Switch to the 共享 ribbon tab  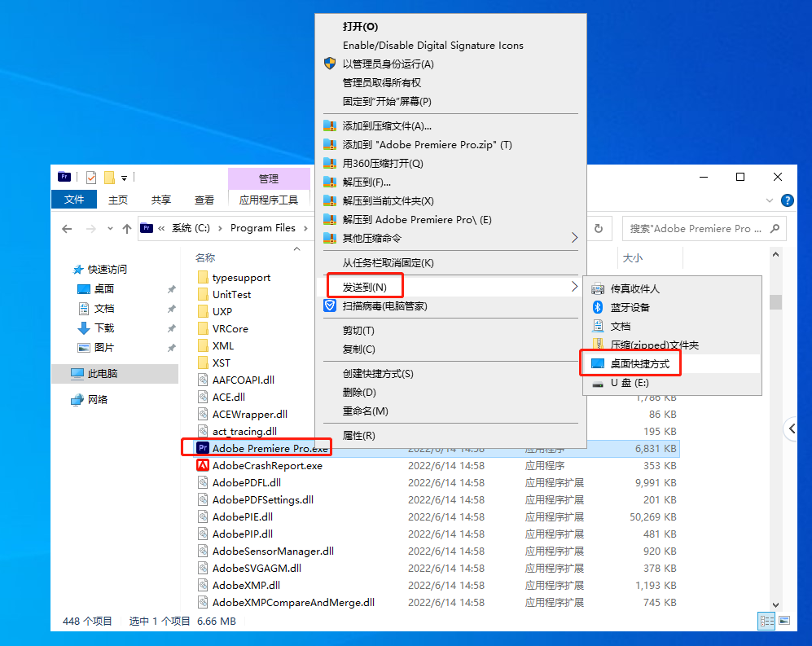[x=161, y=200]
